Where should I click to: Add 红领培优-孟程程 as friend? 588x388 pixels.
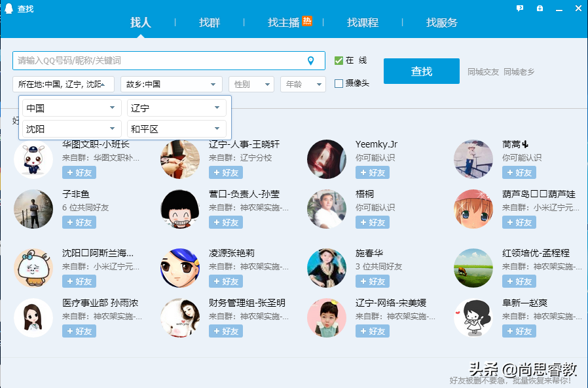(519, 281)
